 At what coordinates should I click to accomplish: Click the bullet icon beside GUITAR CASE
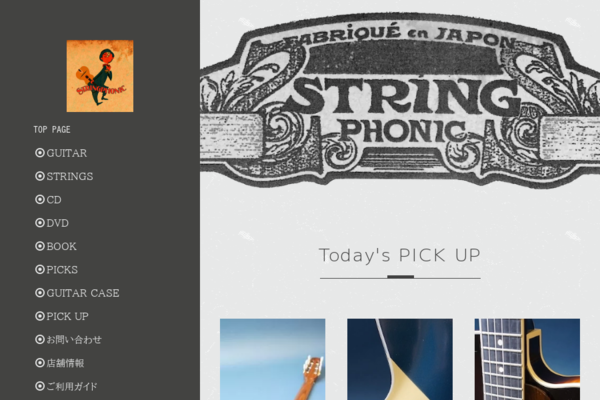40,293
